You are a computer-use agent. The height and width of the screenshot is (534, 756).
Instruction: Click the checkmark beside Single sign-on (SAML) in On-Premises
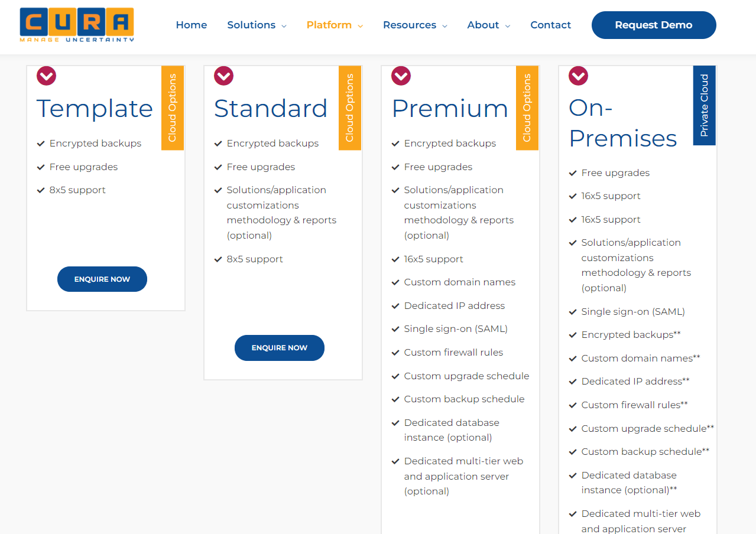(x=573, y=312)
